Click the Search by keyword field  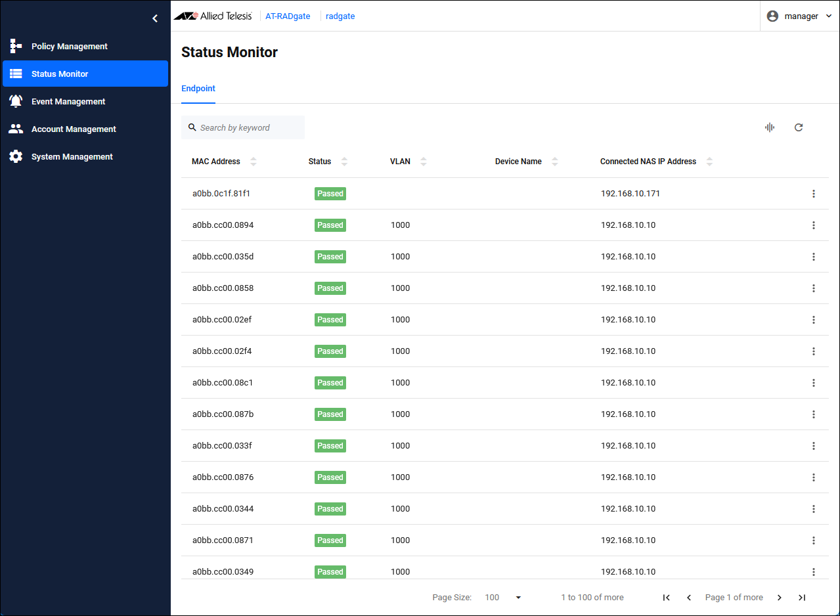pos(250,127)
